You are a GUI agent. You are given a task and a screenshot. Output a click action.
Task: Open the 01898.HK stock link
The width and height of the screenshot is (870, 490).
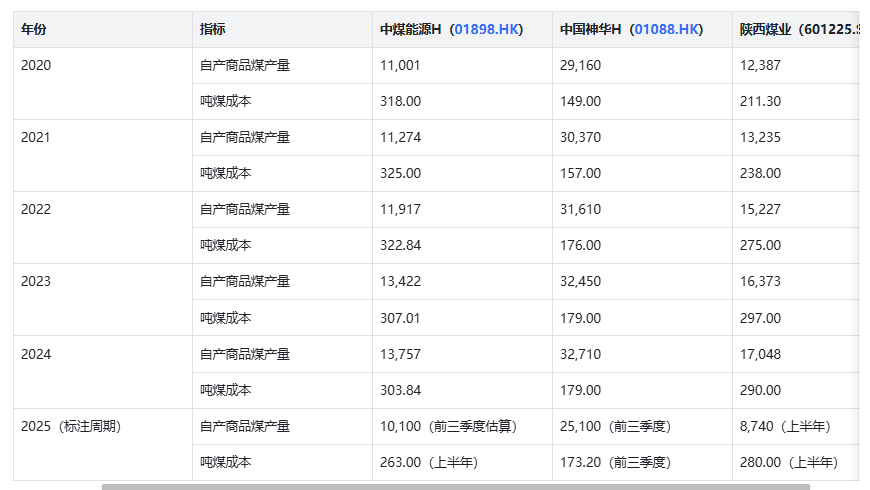[486, 29]
